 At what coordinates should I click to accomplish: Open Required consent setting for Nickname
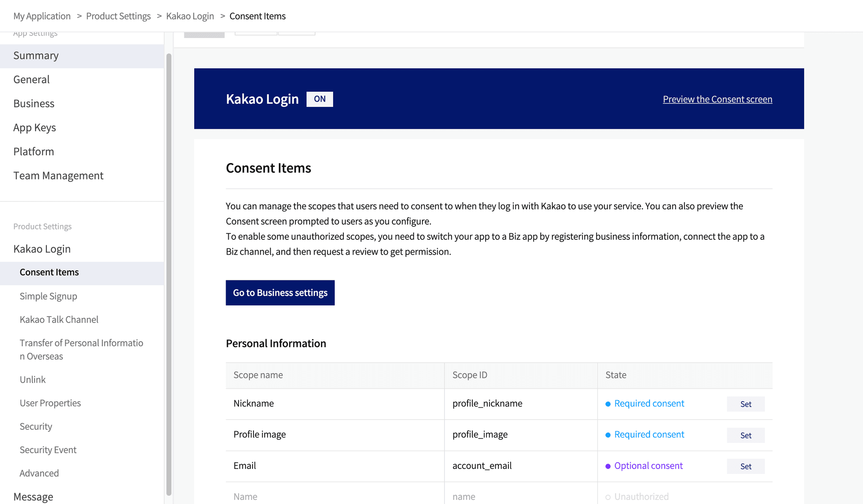click(x=649, y=403)
